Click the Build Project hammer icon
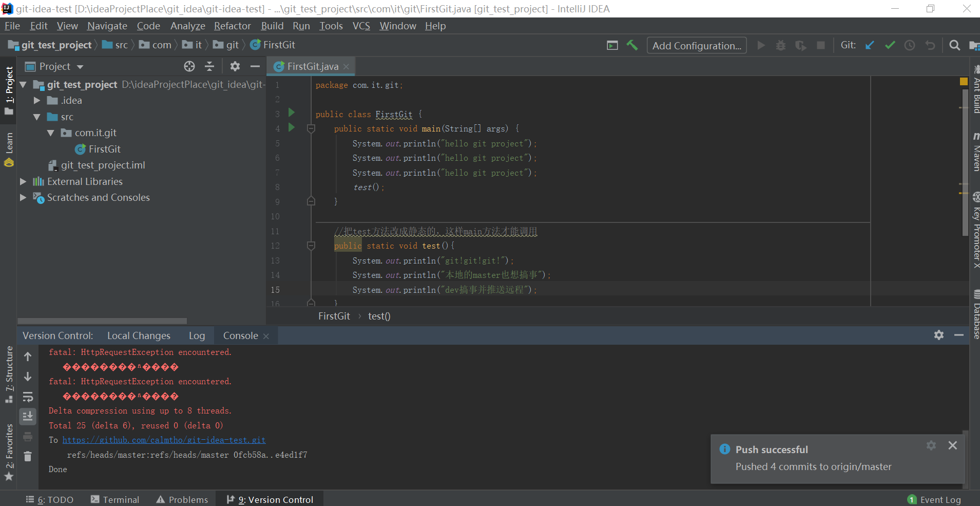Screen dimensions: 980x506 tap(632, 45)
